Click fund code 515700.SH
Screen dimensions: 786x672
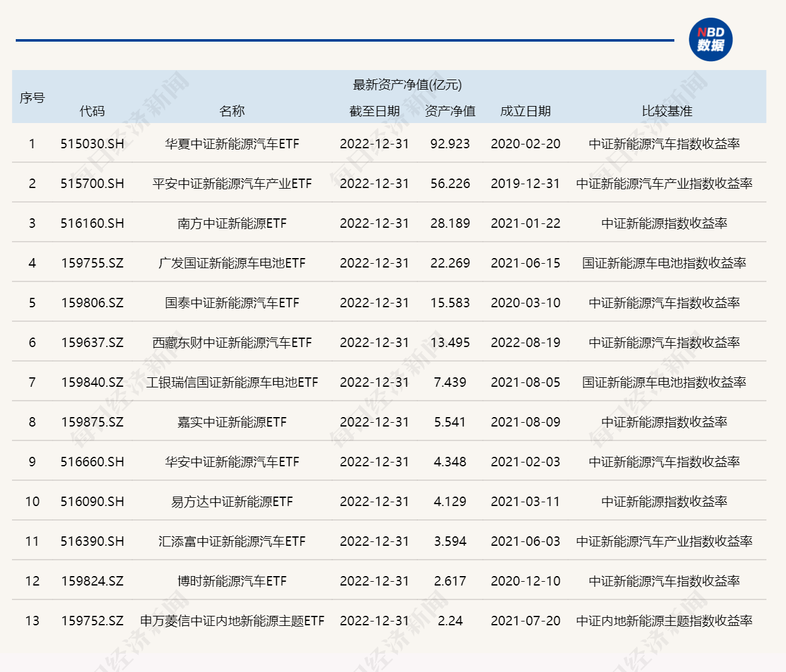[x=92, y=184]
